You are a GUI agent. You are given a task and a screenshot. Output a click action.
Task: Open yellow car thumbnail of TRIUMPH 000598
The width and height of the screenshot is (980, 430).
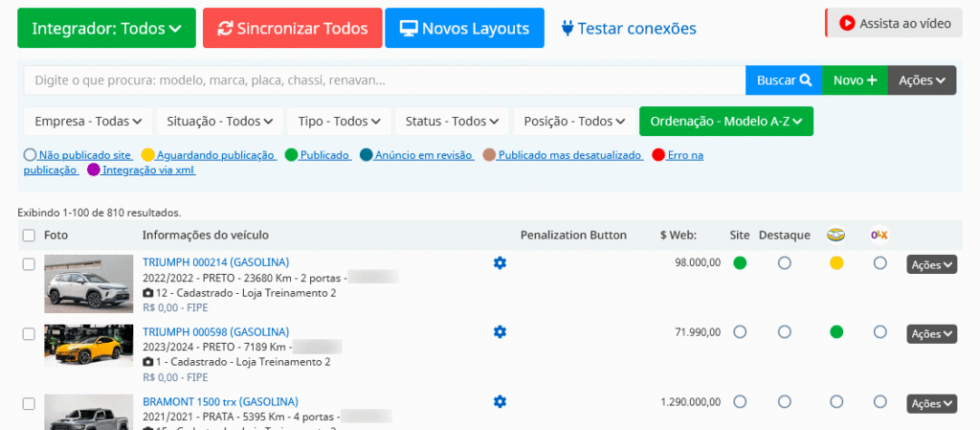[89, 346]
